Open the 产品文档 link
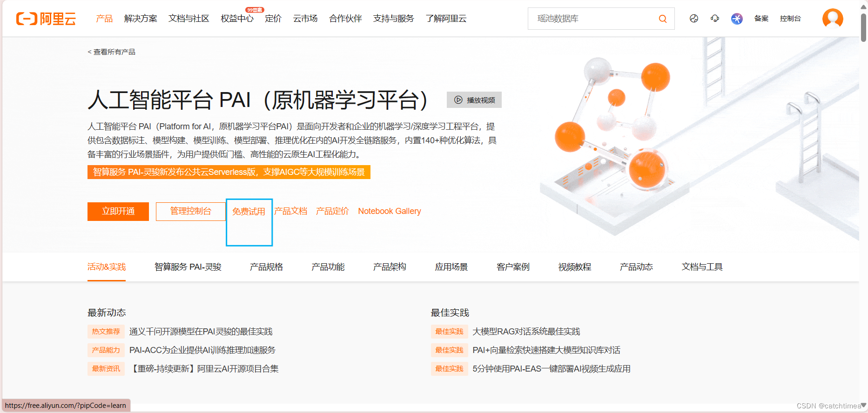The width and height of the screenshot is (868, 413). pyautogui.click(x=291, y=211)
